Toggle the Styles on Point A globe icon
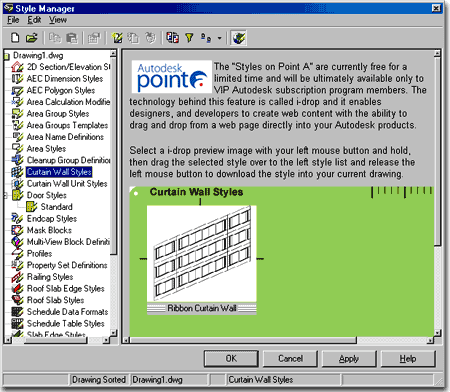The width and height of the screenshot is (450, 392). click(239, 38)
